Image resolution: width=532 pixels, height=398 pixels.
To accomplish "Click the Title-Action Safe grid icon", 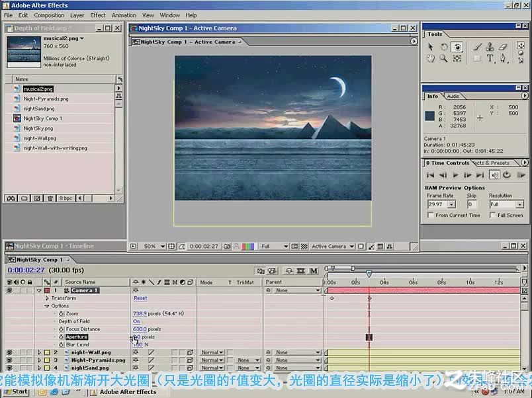I will [171, 247].
